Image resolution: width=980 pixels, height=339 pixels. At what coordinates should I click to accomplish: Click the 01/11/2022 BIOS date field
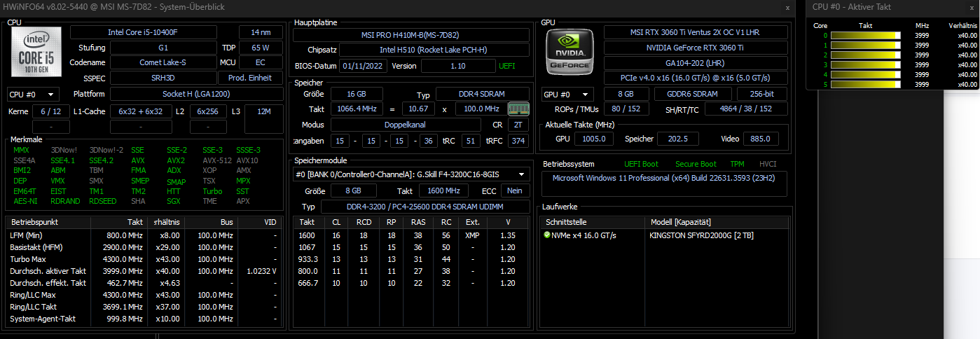point(363,66)
